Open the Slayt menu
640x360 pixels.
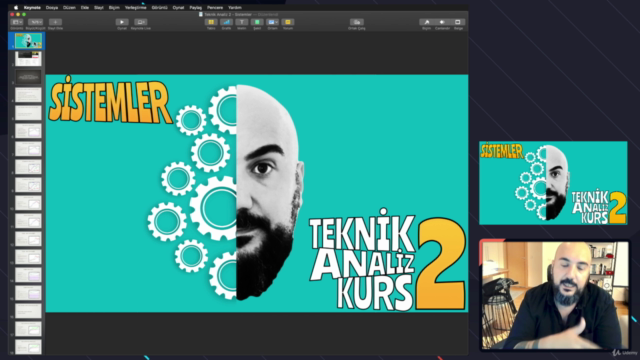coord(99,7)
